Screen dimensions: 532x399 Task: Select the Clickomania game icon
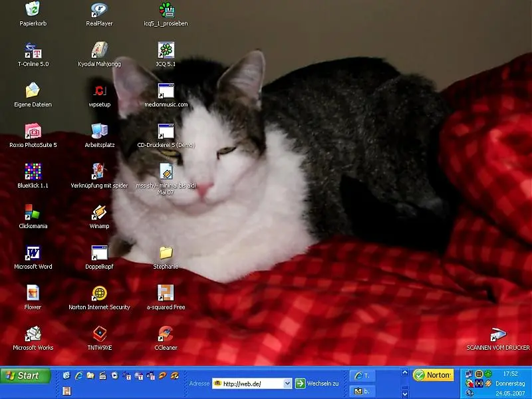coord(33,213)
